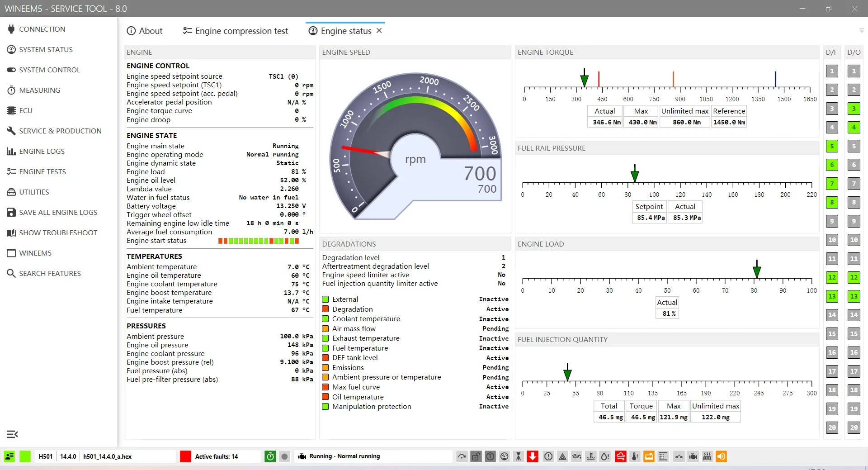Switch to the Engine compression test tab
The height and width of the screenshot is (470, 868).
pyautogui.click(x=241, y=30)
